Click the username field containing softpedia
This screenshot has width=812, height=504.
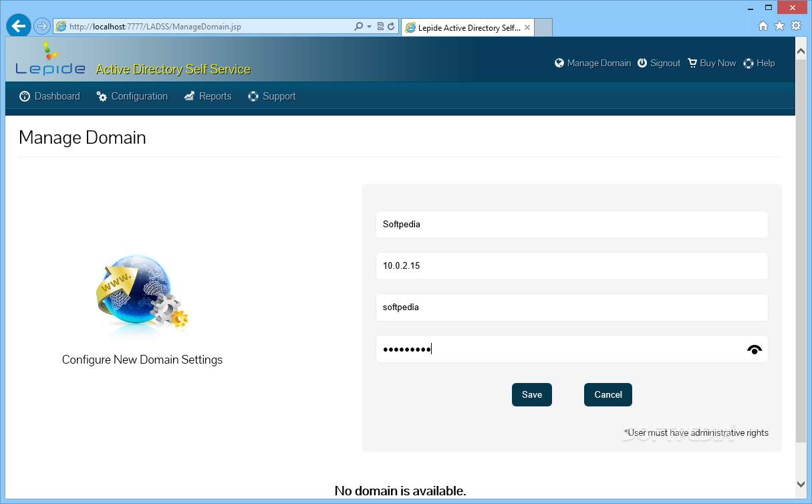click(x=571, y=307)
